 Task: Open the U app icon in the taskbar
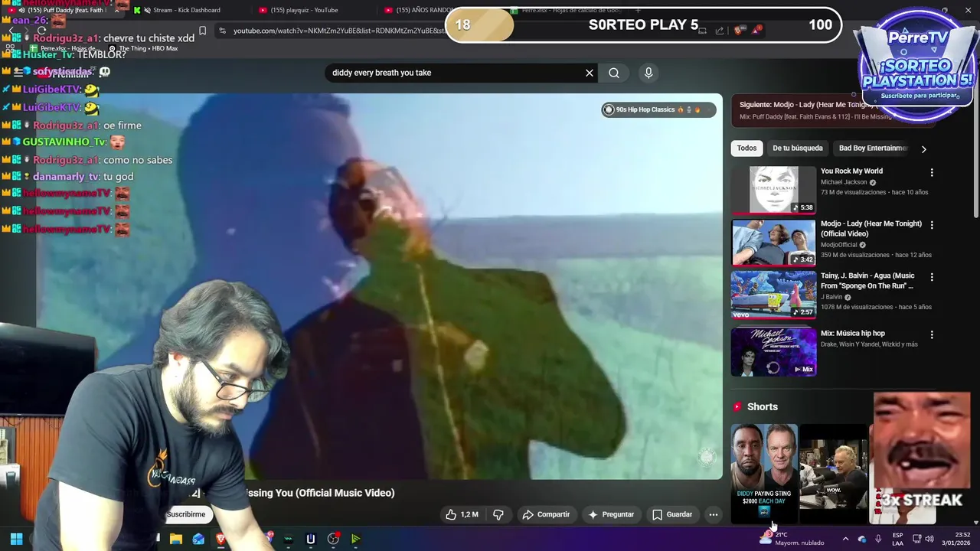click(x=310, y=539)
